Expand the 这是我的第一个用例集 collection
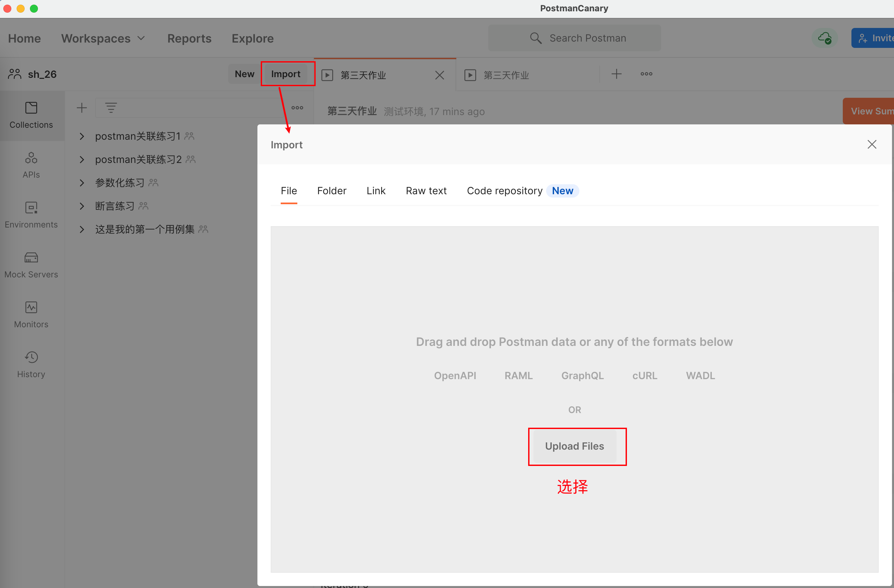 pos(82,229)
